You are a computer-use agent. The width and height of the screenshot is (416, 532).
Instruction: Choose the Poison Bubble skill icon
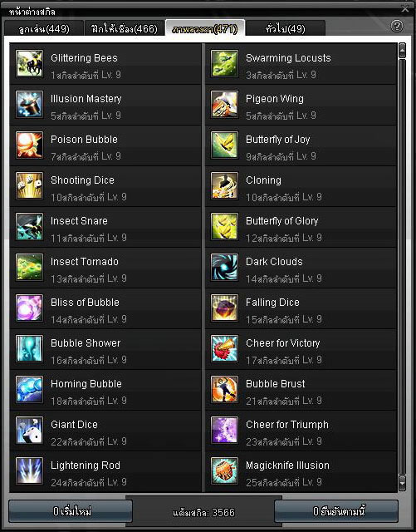(x=30, y=145)
